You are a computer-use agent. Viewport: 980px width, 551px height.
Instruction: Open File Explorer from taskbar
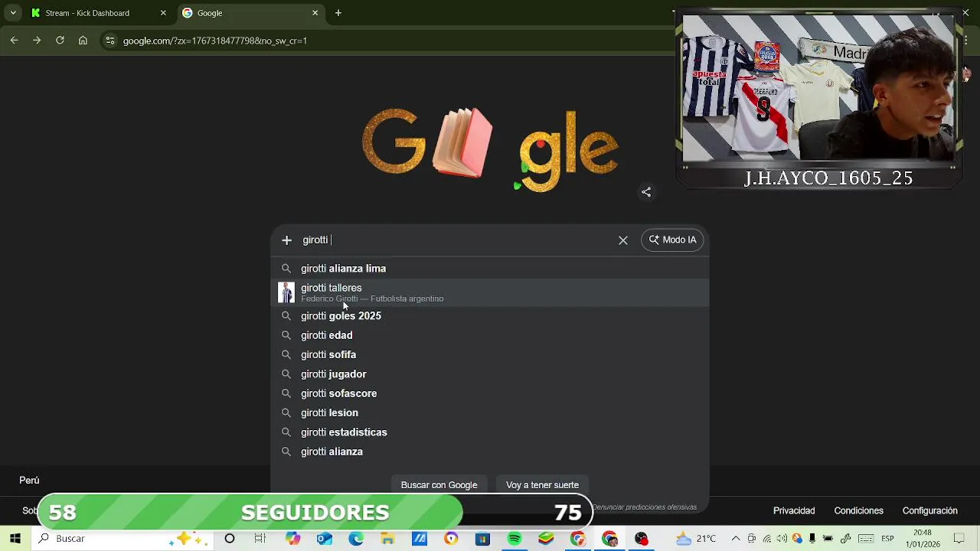387,539
